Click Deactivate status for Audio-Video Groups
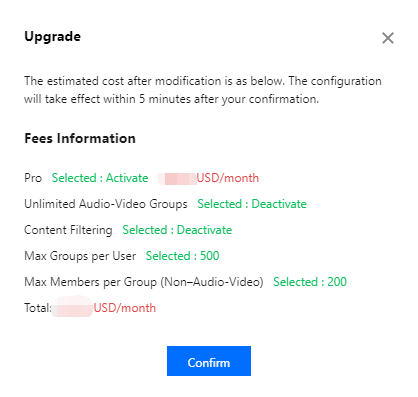The height and width of the screenshot is (397, 418). [252, 204]
